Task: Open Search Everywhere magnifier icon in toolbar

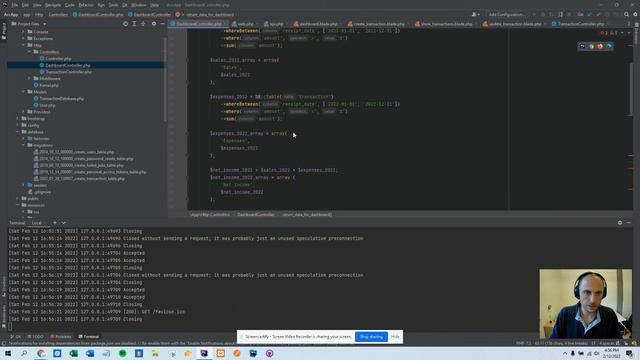Action: pos(626,14)
